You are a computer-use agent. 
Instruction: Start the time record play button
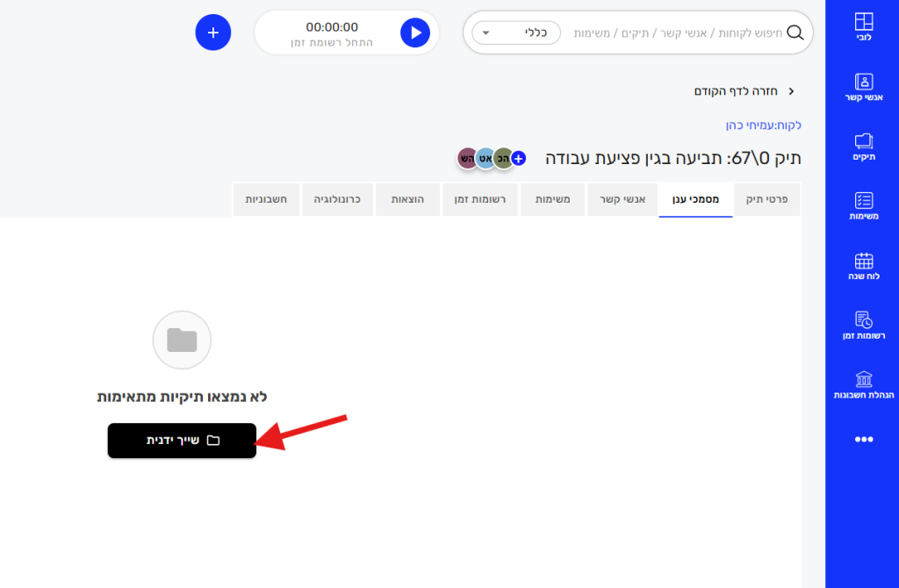(415, 32)
